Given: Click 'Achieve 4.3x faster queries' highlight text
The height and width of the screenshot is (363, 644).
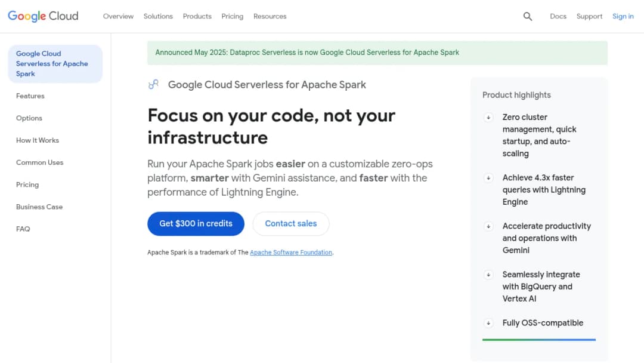Looking at the screenshot, I should (x=544, y=189).
